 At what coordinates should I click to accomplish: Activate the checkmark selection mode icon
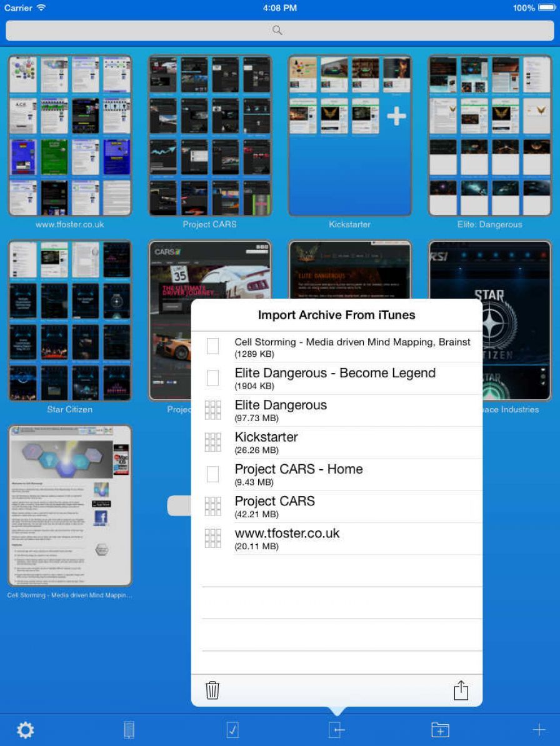[232, 730]
